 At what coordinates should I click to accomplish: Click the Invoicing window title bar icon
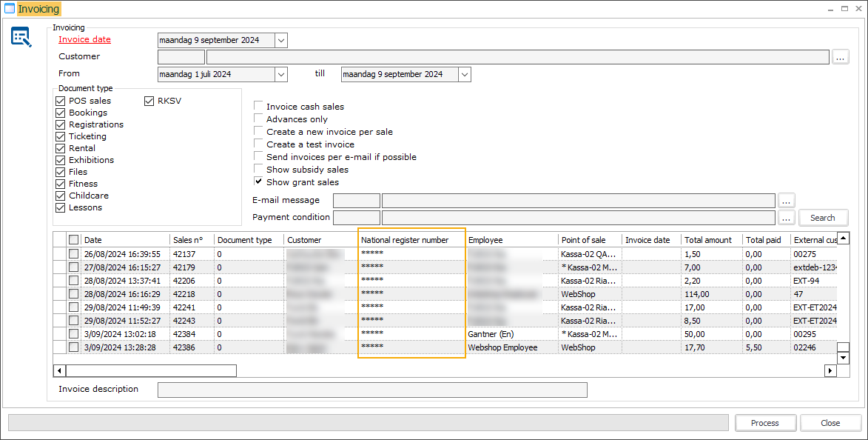[9, 9]
